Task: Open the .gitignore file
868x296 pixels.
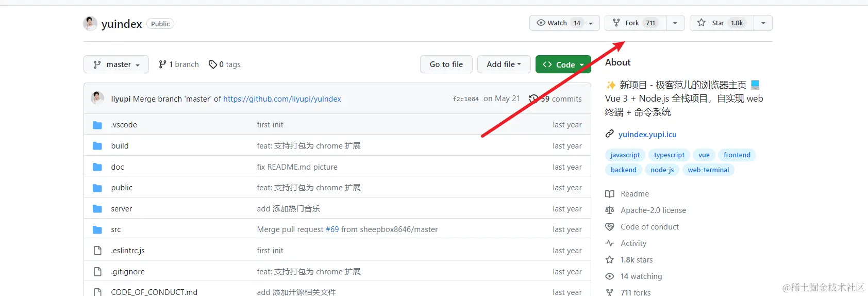Action: tap(128, 272)
